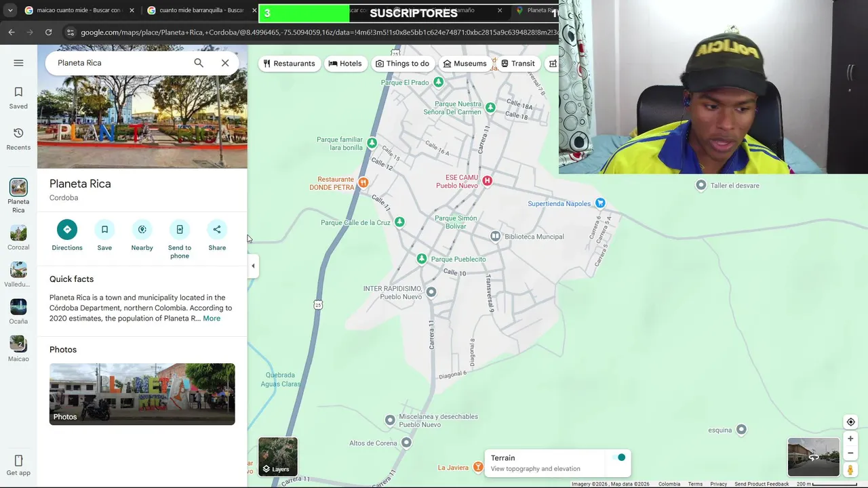Click ESE CAMU Pueblo Nuevo hospital marker

[487, 180]
